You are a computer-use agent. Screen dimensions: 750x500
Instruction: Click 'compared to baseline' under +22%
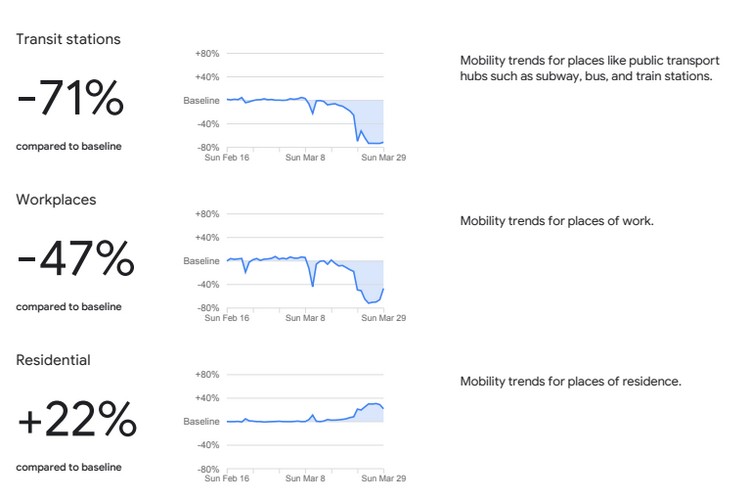[x=69, y=467]
